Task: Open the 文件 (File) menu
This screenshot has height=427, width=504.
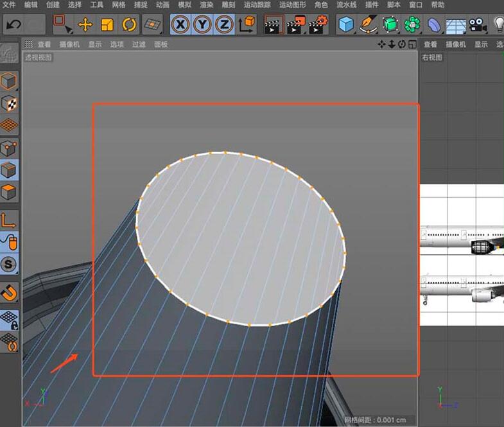Action: pyautogui.click(x=10, y=4)
